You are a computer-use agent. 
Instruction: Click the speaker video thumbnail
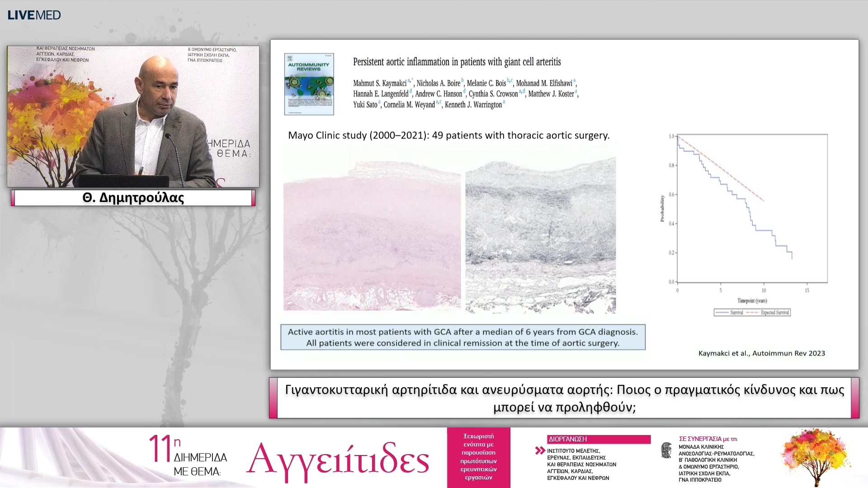pyautogui.click(x=133, y=117)
